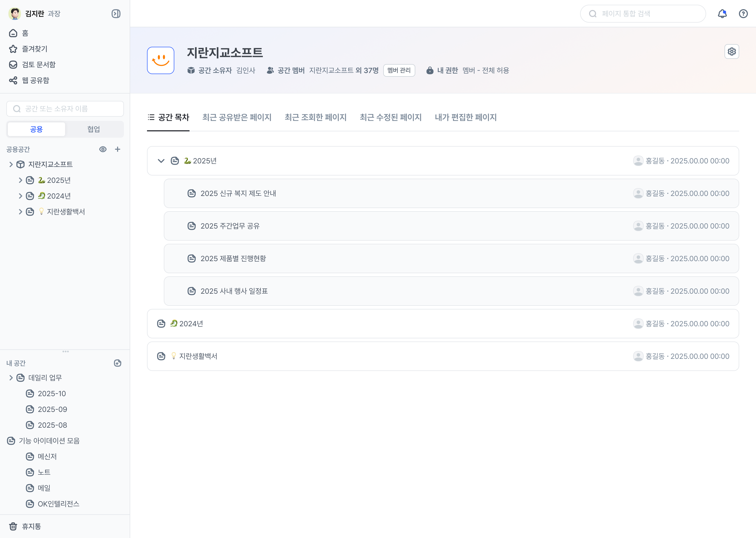The height and width of the screenshot is (538, 756).
Task: Add new page in 내 공간
Action: (x=118, y=363)
